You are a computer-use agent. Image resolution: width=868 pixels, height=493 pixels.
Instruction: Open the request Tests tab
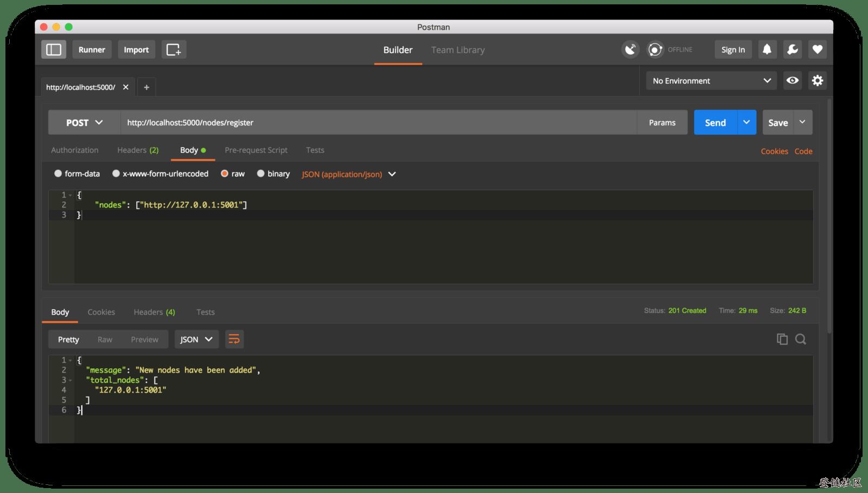point(315,150)
